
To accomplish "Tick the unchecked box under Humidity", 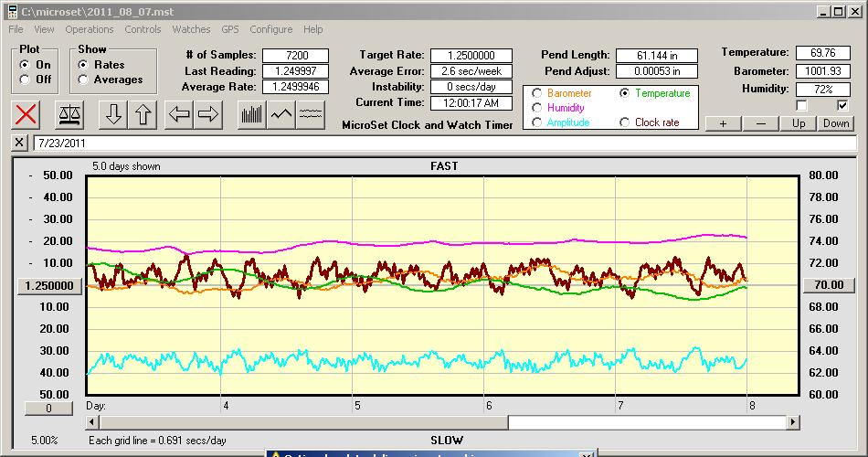I will click(x=801, y=105).
